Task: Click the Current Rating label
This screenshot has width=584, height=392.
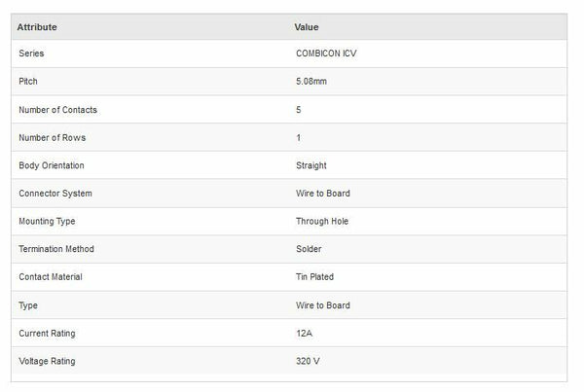Action: point(47,334)
